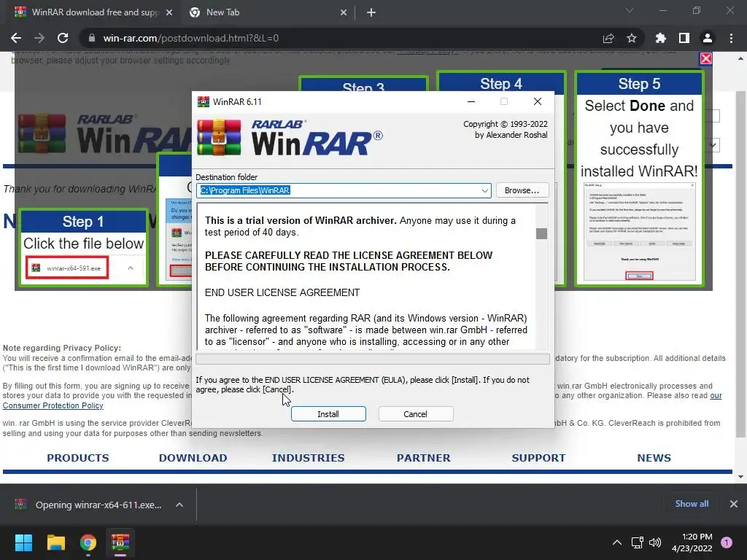Open the Chrome extensions puzzle icon
This screenshot has height=560, width=747.
[x=661, y=38]
